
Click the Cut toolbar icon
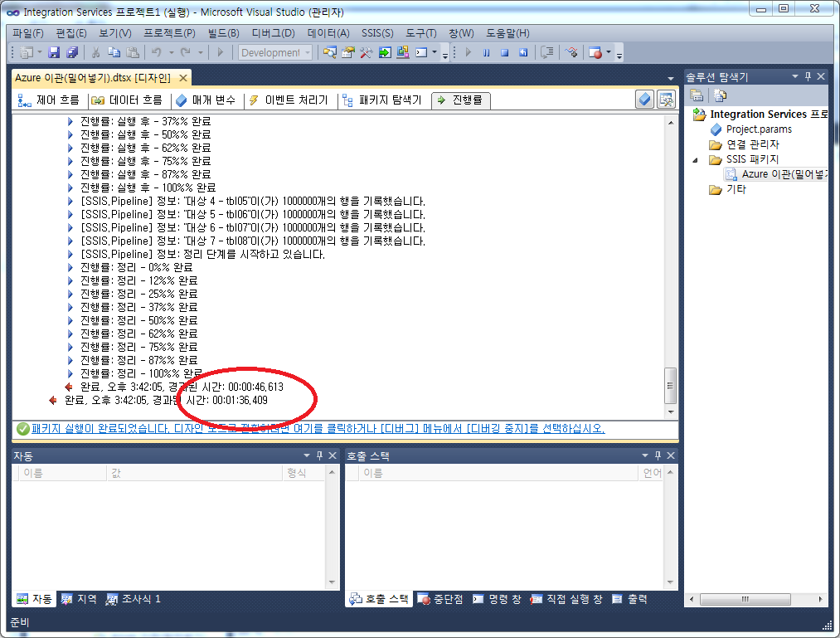point(95,52)
